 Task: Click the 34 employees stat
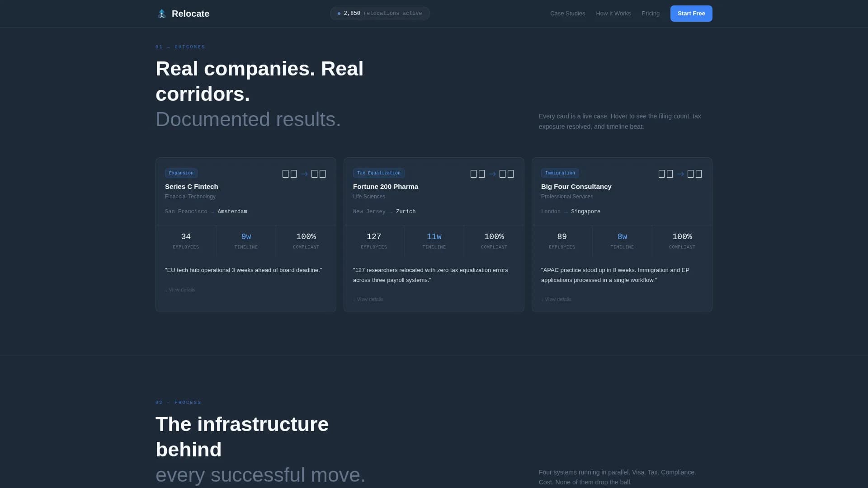click(x=186, y=241)
